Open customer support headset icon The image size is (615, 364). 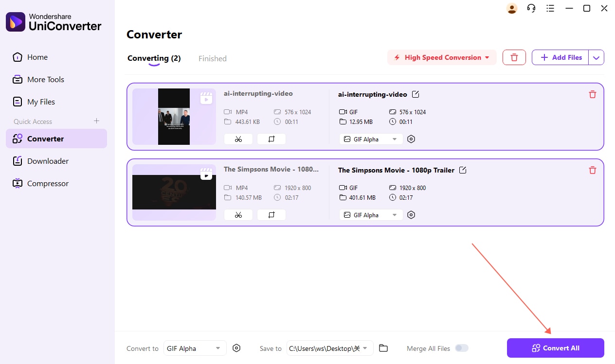(531, 8)
